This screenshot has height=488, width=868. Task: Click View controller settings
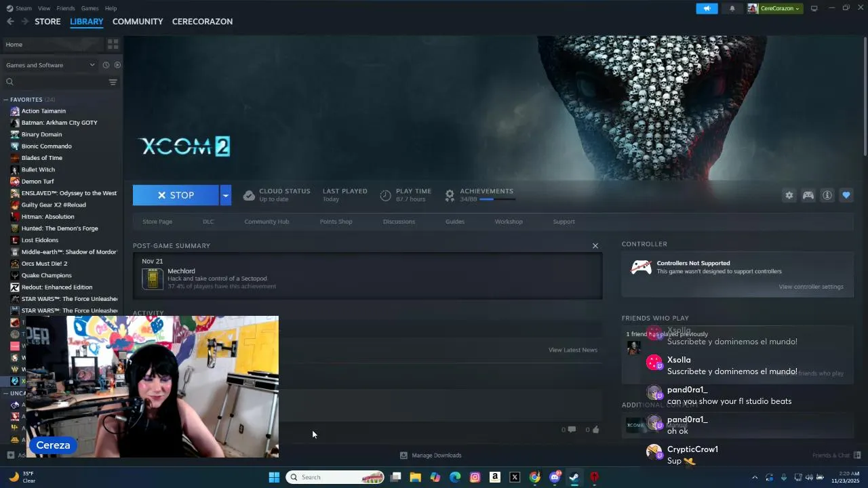[x=811, y=287]
